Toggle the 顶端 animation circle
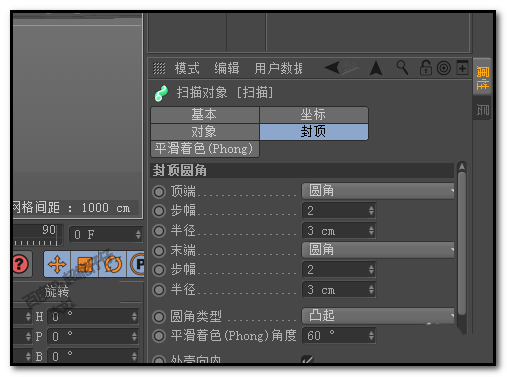This screenshot has height=377, width=507. [159, 192]
